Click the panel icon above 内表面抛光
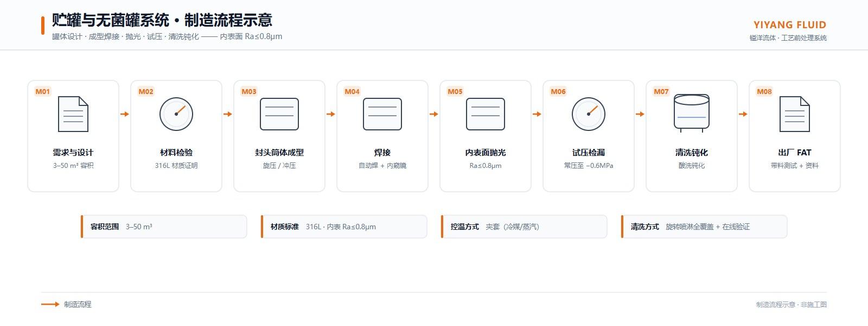Image resolution: width=868 pixels, height=326 pixels. point(486,114)
